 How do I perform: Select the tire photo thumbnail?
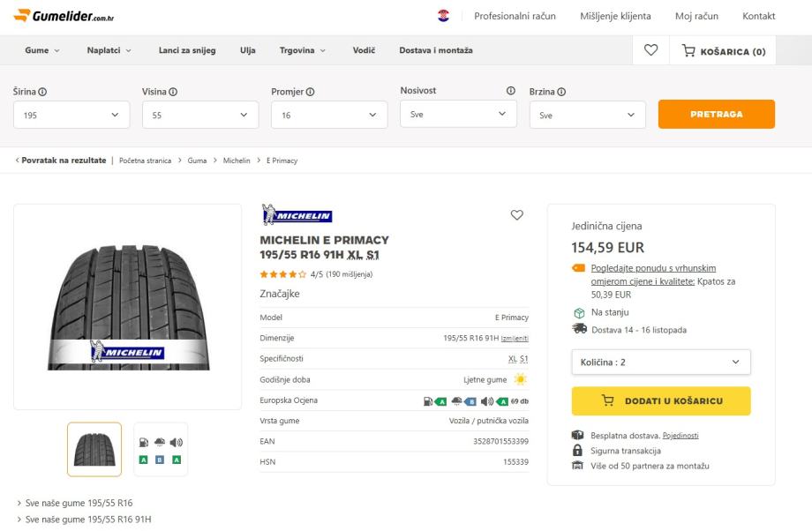pyautogui.click(x=94, y=449)
